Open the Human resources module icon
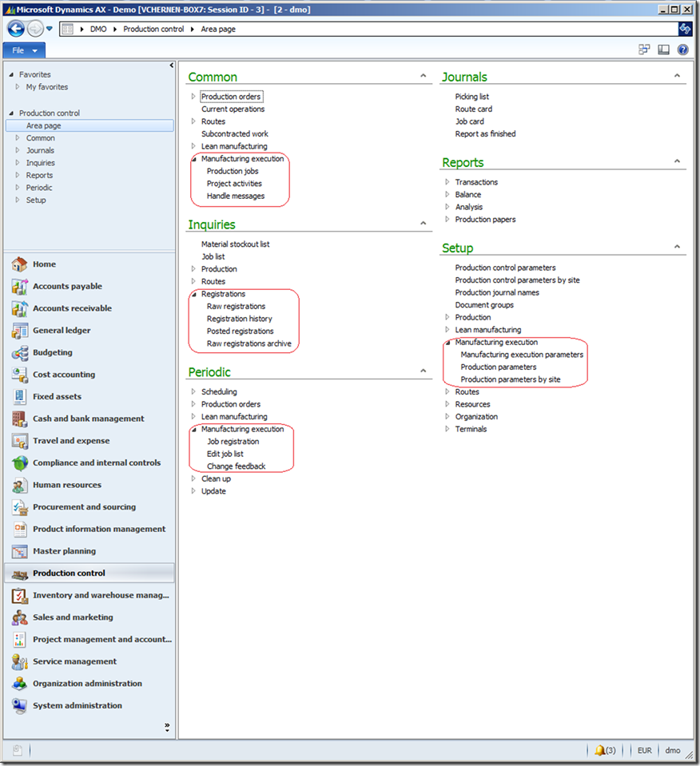700x766 pixels. (x=20, y=485)
